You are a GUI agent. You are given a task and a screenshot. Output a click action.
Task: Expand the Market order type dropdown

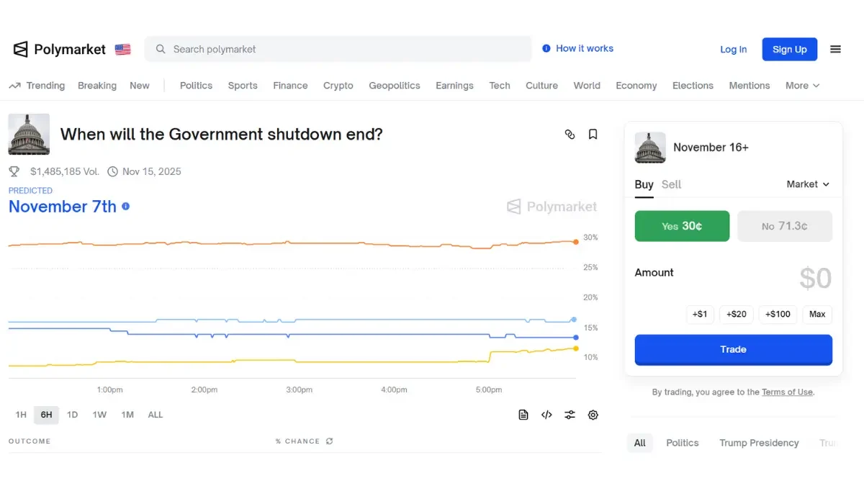click(808, 184)
